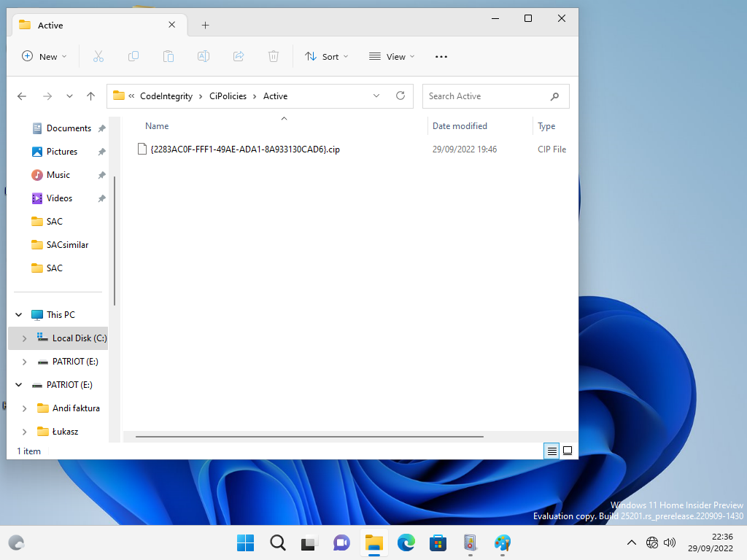Click the Share icon in toolbar
Screen dimensions: 747x560
(239, 56)
